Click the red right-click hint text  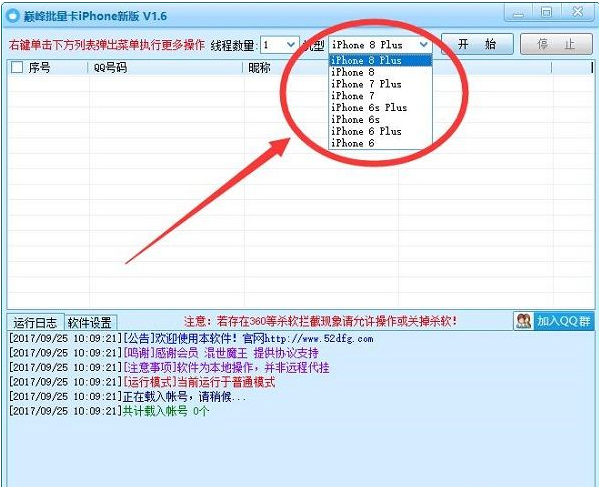click(x=107, y=45)
